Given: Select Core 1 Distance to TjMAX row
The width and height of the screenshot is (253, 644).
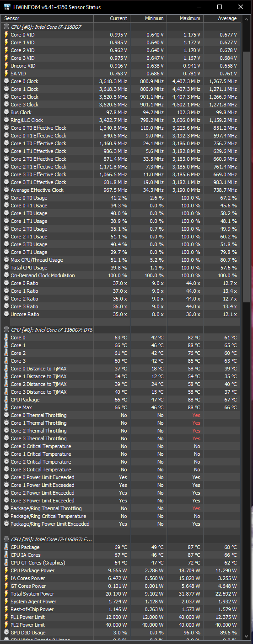Looking at the screenshot, I should click(121, 376).
